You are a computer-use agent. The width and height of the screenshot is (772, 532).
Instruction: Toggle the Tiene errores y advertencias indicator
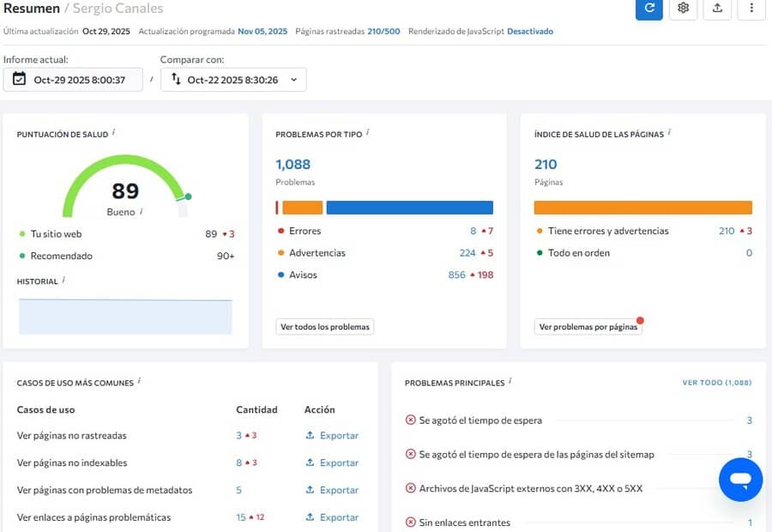(x=539, y=230)
